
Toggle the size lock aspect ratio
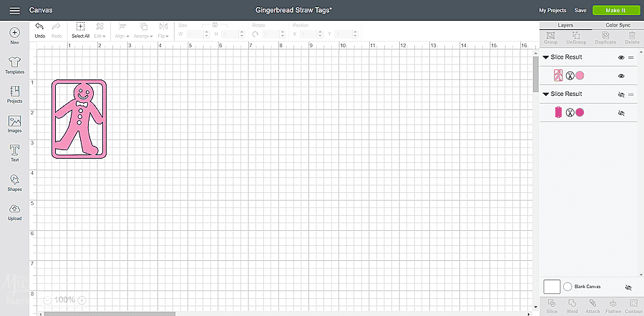pyautogui.click(x=215, y=25)
